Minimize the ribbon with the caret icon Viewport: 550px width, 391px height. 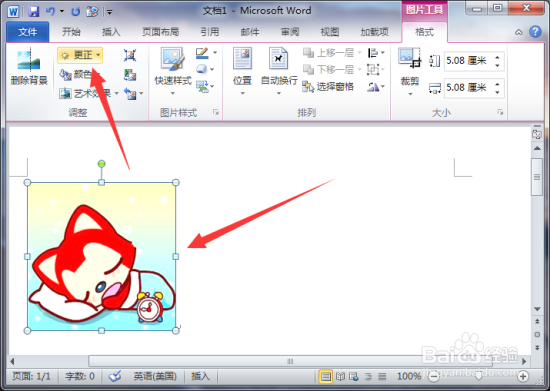tap(518, 32)
